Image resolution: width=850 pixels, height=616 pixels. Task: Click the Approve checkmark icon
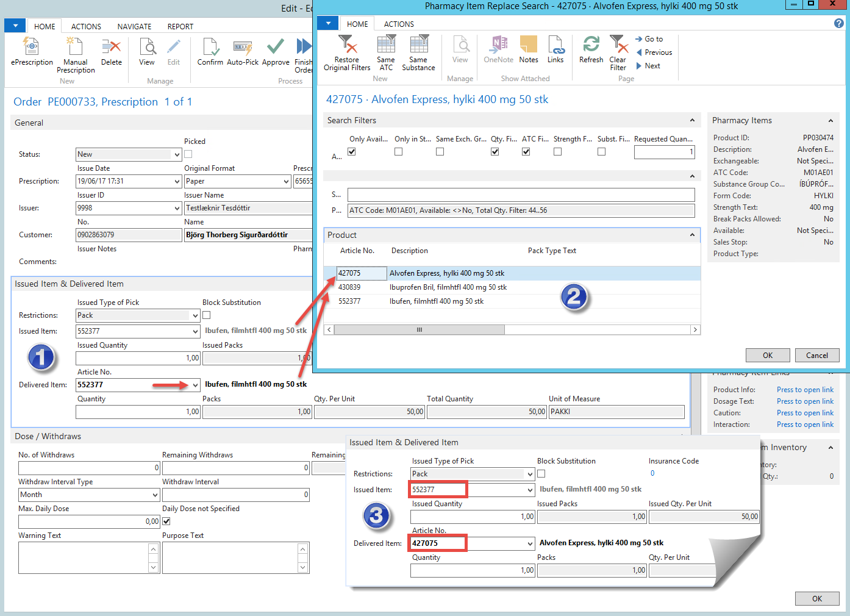coord(276,48)
